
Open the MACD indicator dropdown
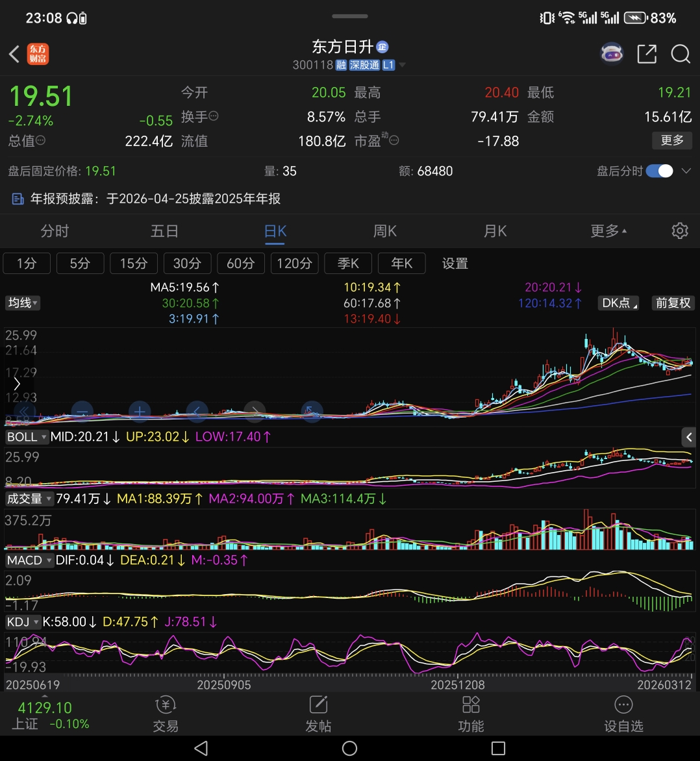point(29,560)
